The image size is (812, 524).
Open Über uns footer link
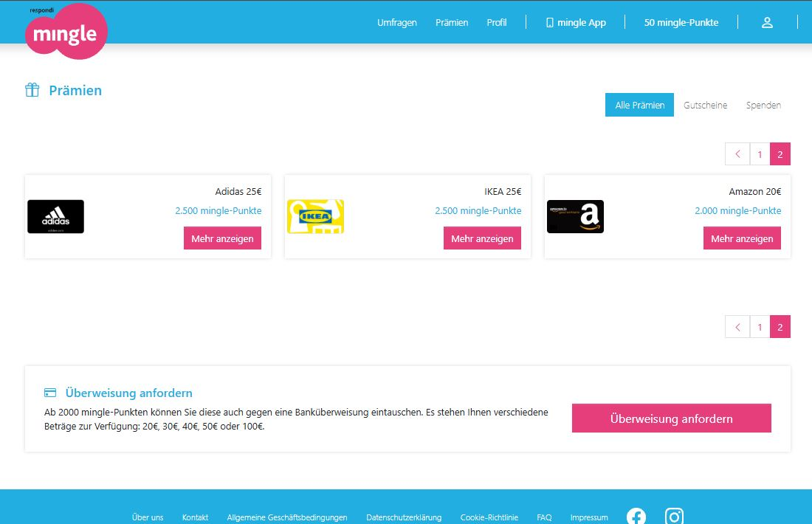coord(148,517)
